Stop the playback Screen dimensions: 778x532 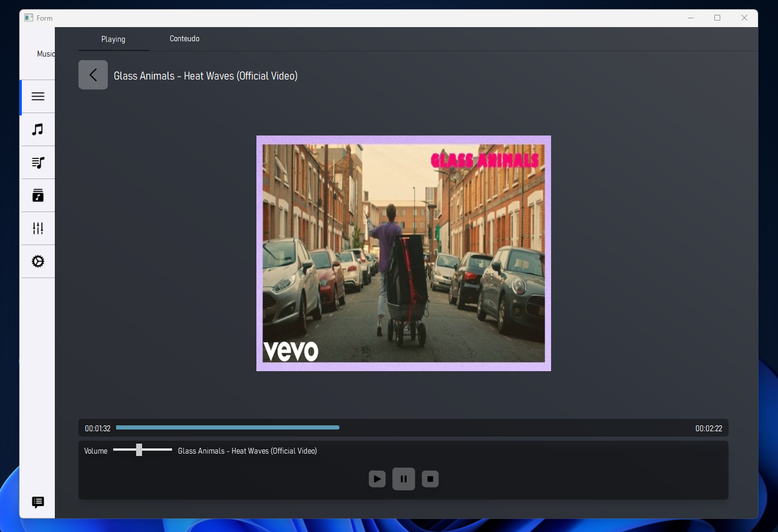pyautogui.click(x=430, y=479)
